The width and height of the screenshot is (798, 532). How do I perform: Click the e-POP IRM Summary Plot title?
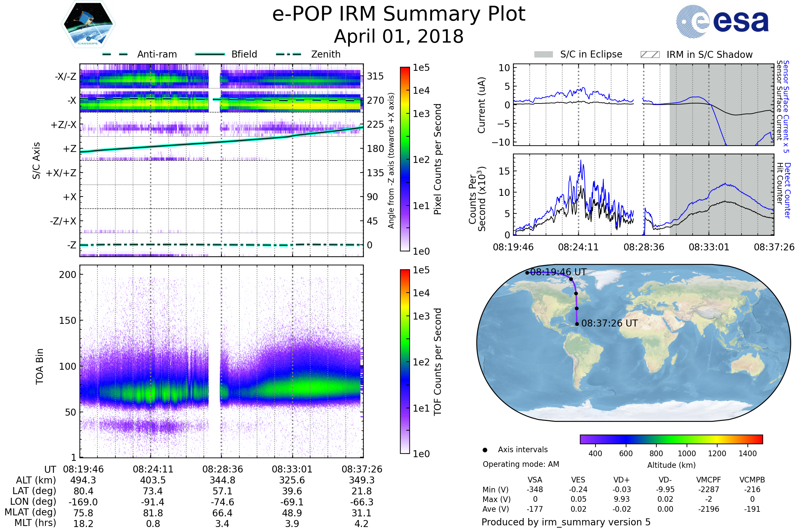pyautogui.click(x=399, y=14)
